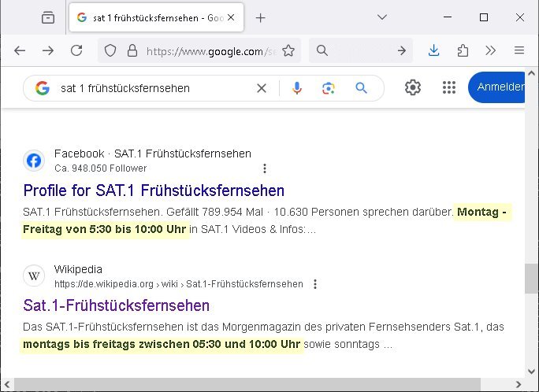Show more toolbar tools chevron
This screenshot has width=539, height=392.
pos(491,50)
